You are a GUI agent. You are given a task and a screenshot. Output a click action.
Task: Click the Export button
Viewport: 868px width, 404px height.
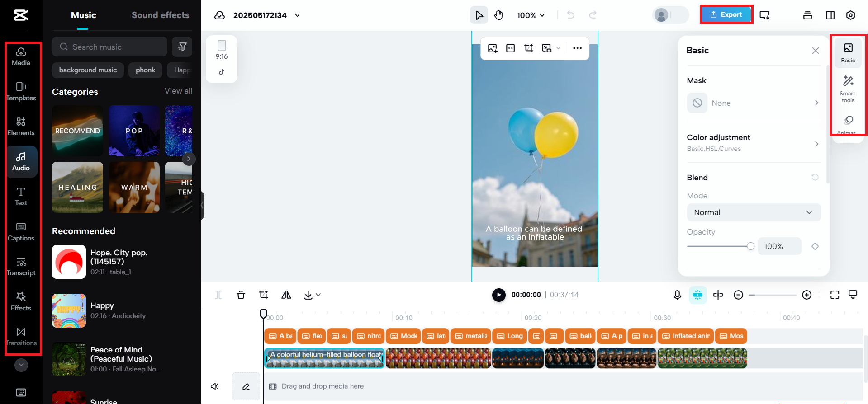726,14
